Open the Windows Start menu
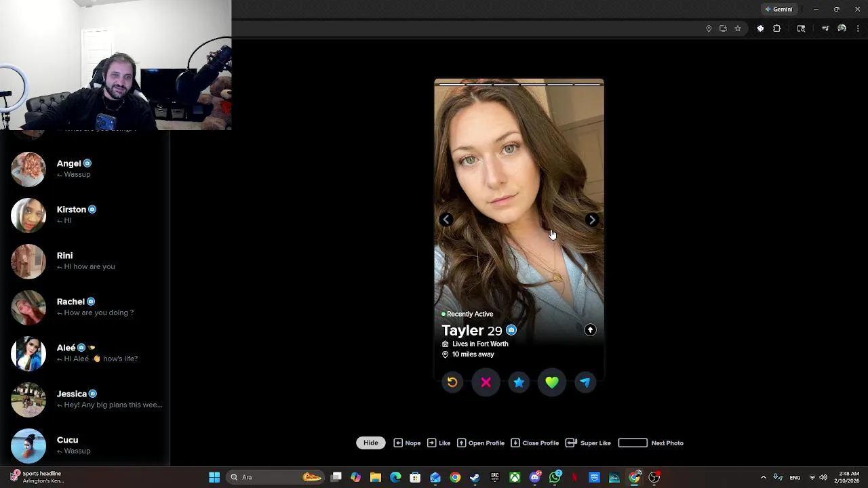Screen dimensions: 868x488 214,477
